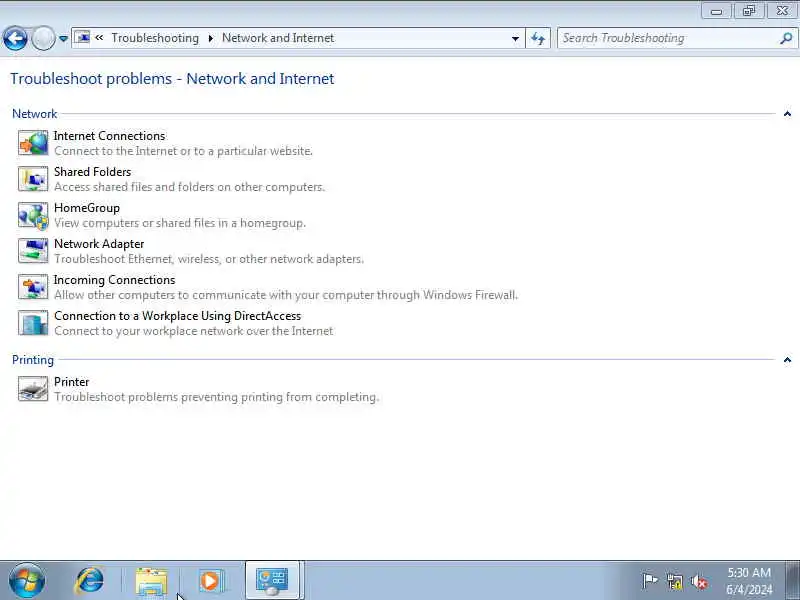Click the Internet Connections icon

[x=33, y=143]
